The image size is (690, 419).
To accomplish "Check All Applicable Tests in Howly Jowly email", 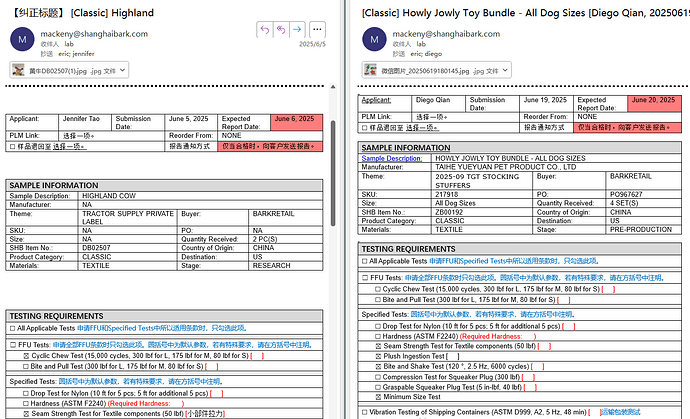I will [x=364, y=261].
